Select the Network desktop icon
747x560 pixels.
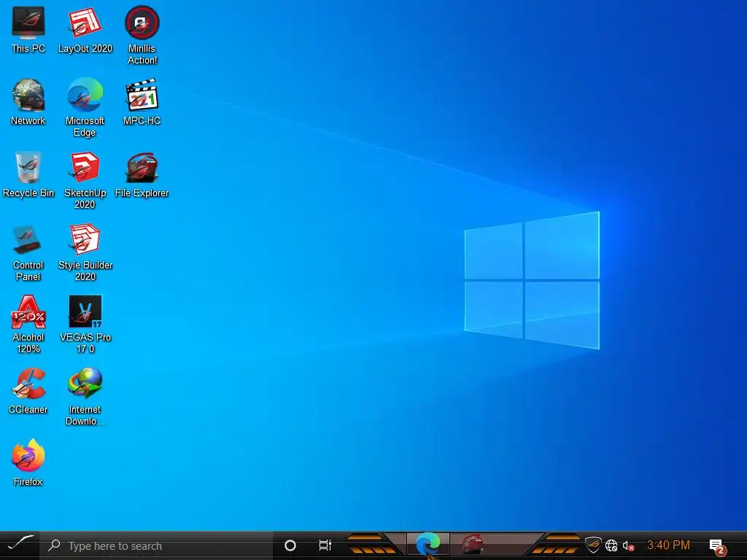tap(28, 102)
